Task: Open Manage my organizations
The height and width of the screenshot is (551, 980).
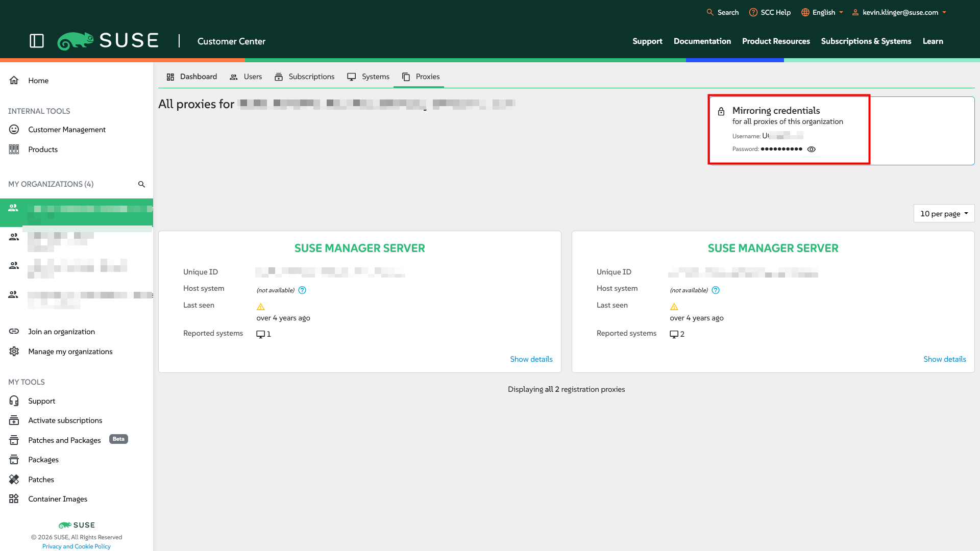Action: pyautogui.click(x=70, y=352)
